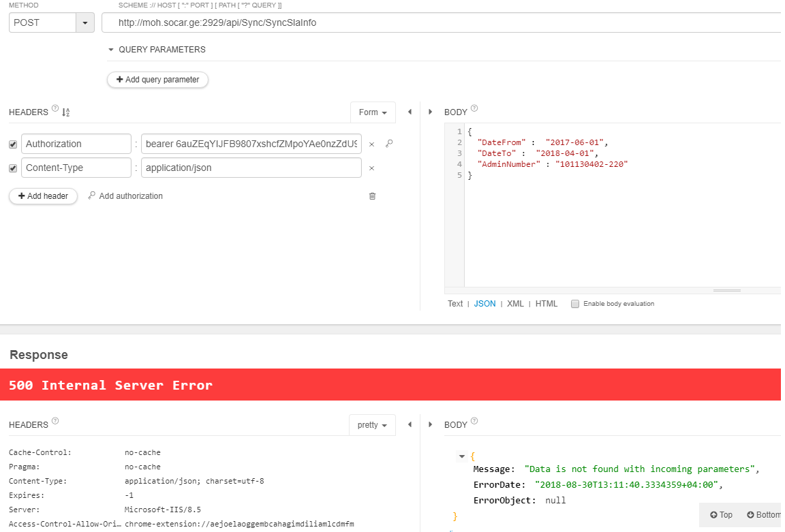
Task: Click the Add header button
Action: pyautogui.click(x=43, y=196)
